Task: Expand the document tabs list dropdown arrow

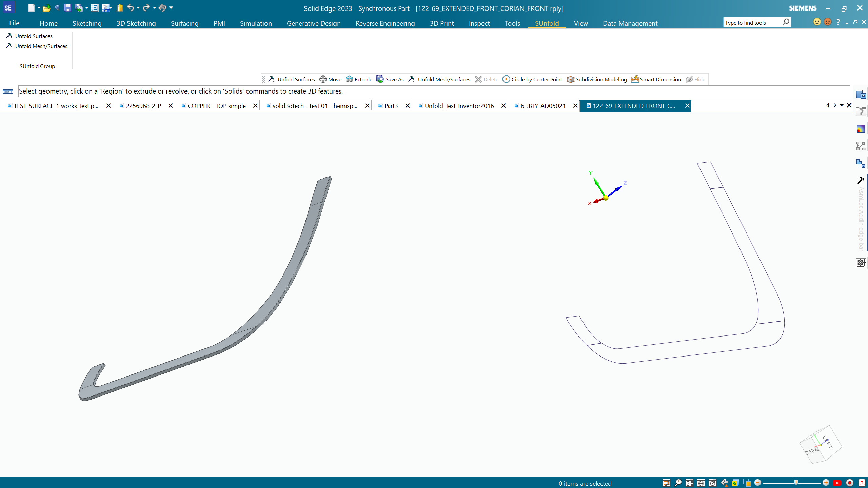Action: coord(842,105)
